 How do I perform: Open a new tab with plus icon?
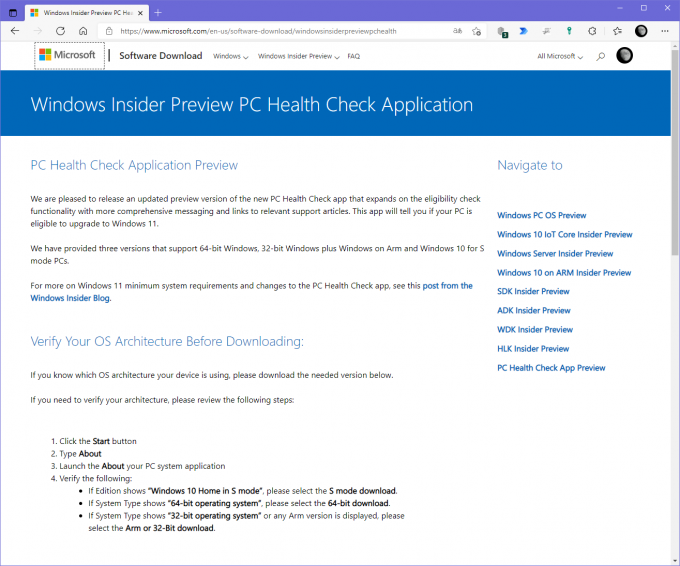pos(158,13)
